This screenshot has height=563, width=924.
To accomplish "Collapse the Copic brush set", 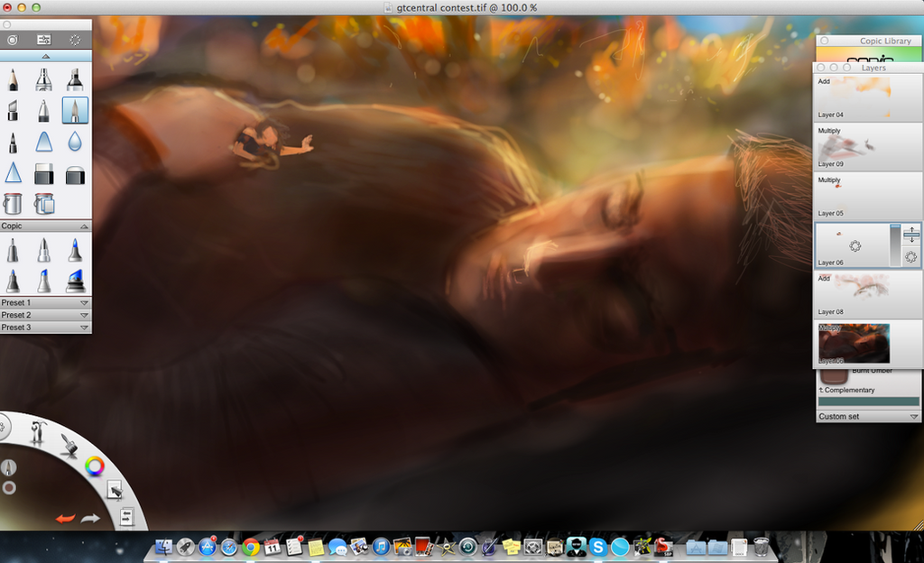I will pos(84,226).
